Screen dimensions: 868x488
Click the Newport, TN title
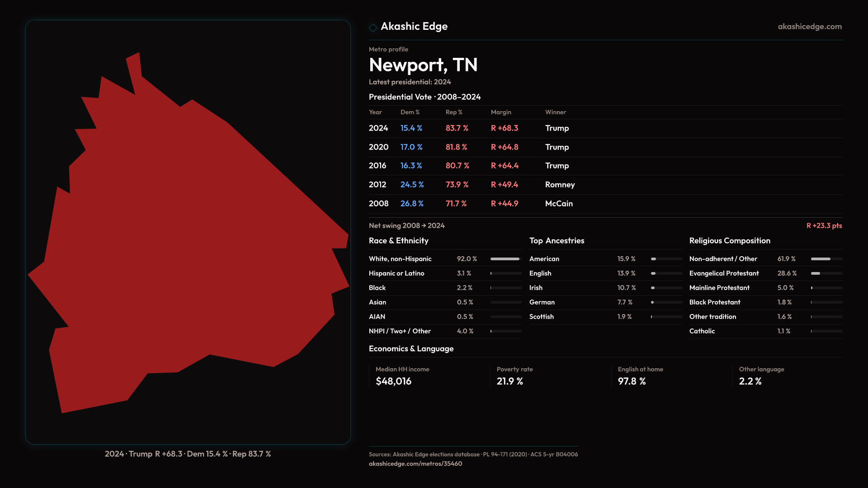tap(423, 65)
